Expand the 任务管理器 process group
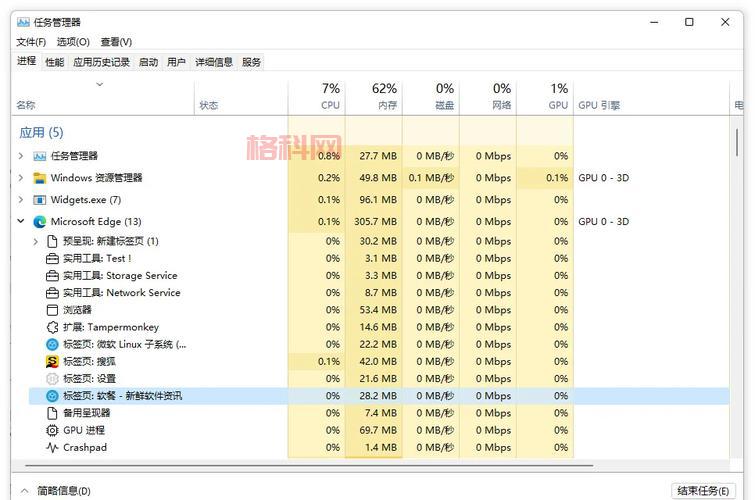Viewport: 755px width, 500px height. [x=21, y=156]
